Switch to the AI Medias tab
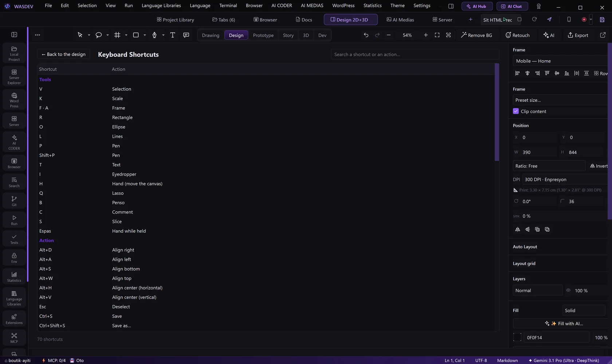Image resolution: width=612 pixels, height=364 pixels. 400,20
